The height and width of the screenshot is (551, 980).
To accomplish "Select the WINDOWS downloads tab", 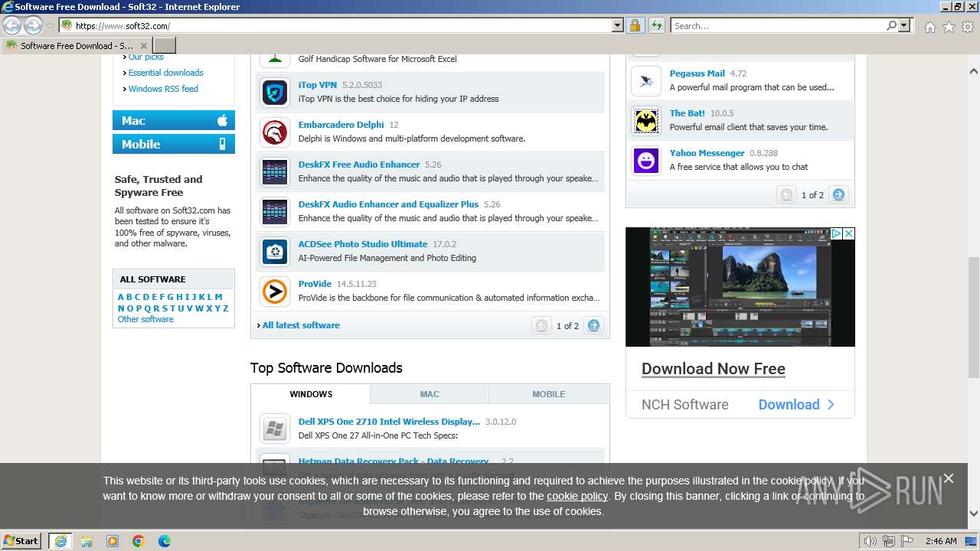I will tap(311, 394).
